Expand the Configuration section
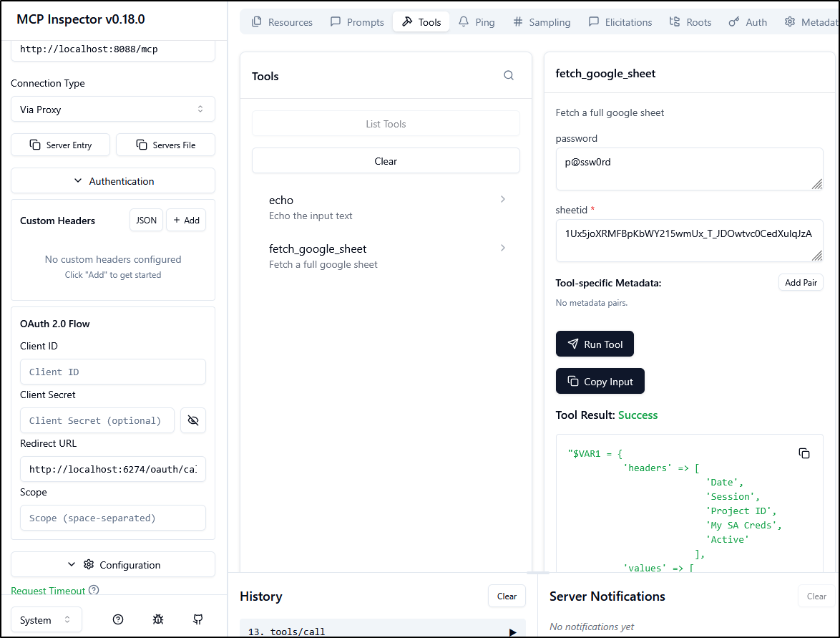The height and width of the screenshot is (638, 840). tap(112, 565)
